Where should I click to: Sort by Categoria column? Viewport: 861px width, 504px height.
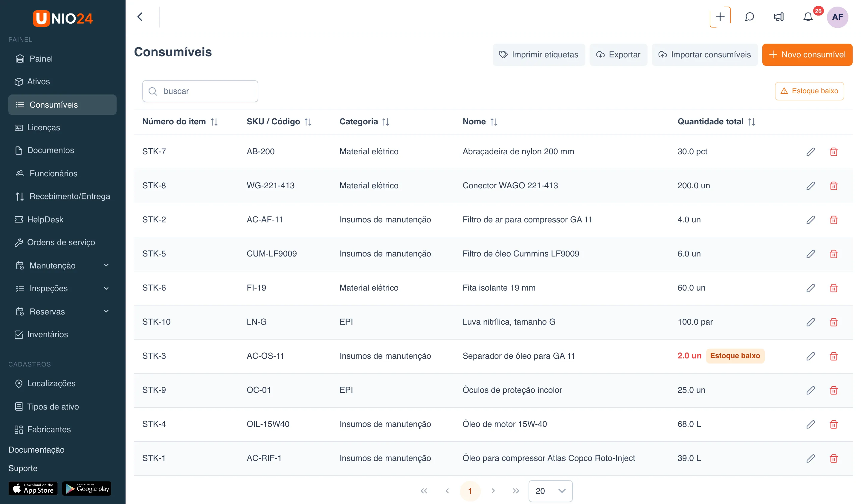tap(386, 122)
